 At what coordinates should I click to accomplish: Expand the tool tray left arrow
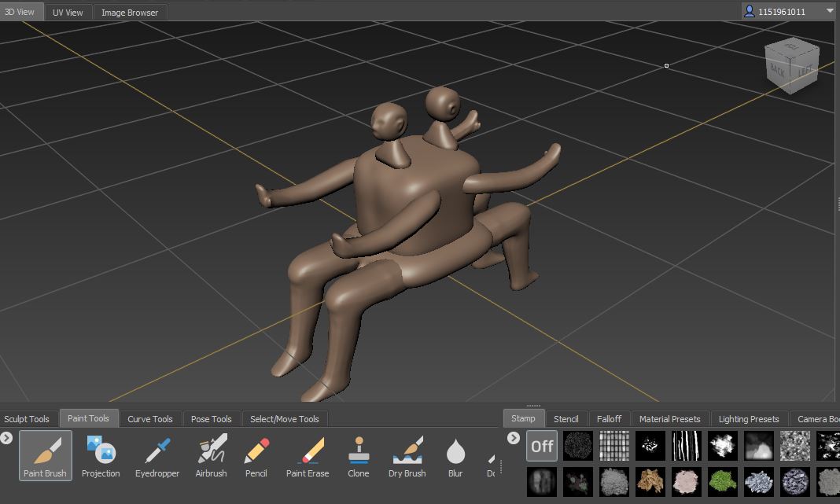click(x=6, y=438)
